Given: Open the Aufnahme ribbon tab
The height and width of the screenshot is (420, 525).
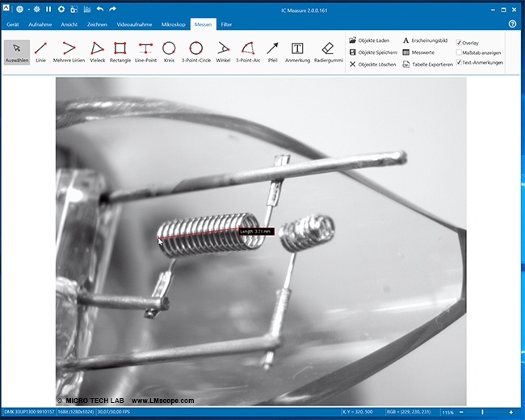Looking at the screenshot, I should [40, 25].
